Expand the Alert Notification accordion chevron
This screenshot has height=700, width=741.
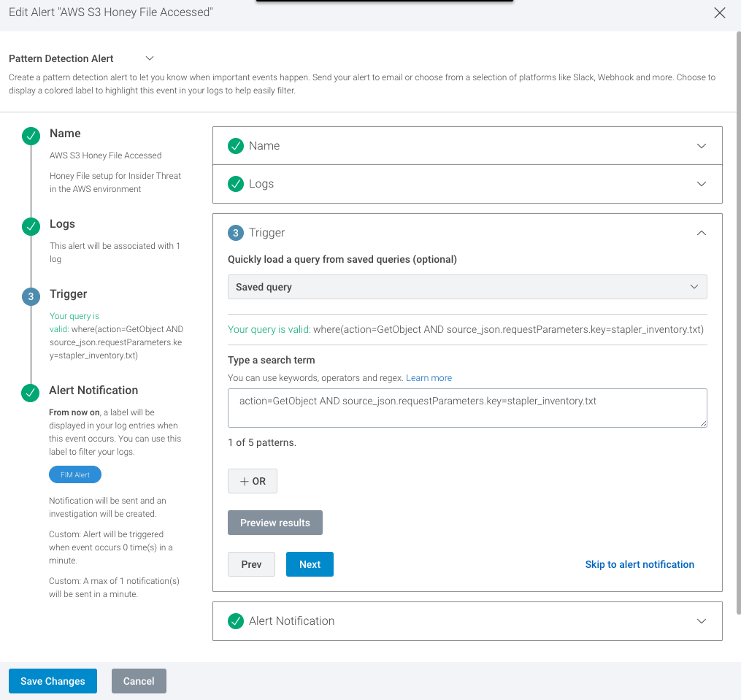coord(701,621)
